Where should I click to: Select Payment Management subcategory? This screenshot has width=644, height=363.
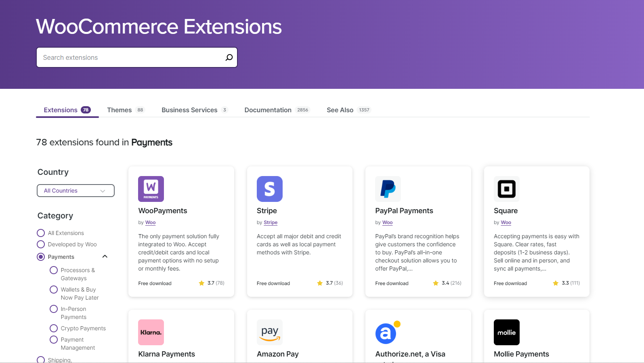(x=54, y=340)
